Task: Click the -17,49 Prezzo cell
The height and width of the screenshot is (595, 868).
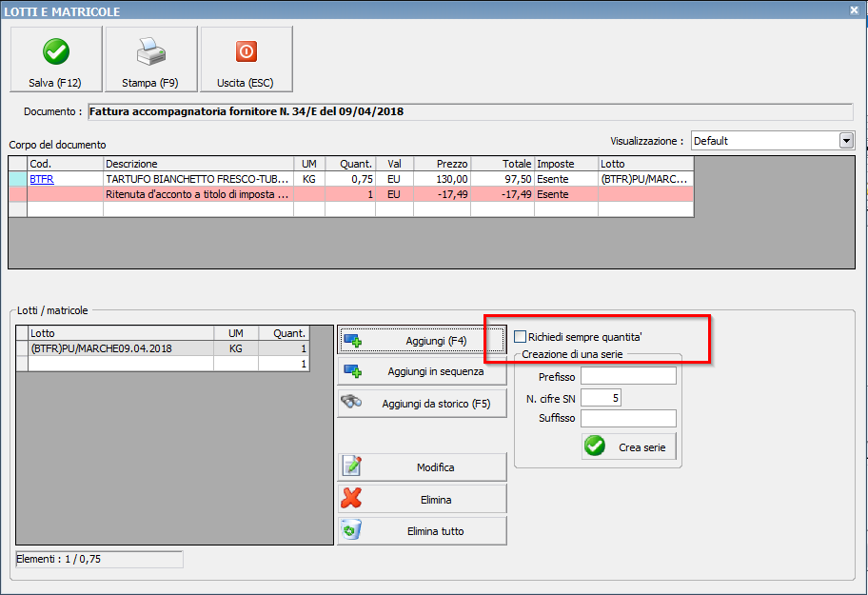Action: coord(442,194)
